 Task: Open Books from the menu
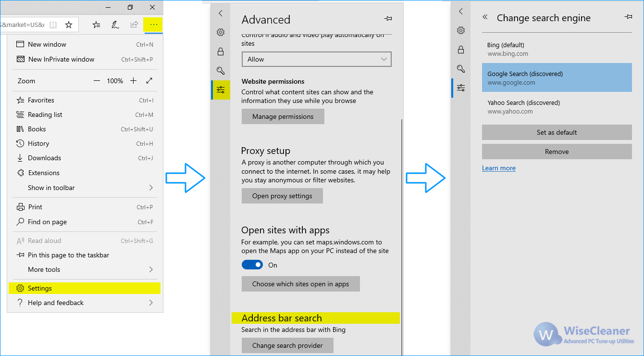[x=84, y=129]
